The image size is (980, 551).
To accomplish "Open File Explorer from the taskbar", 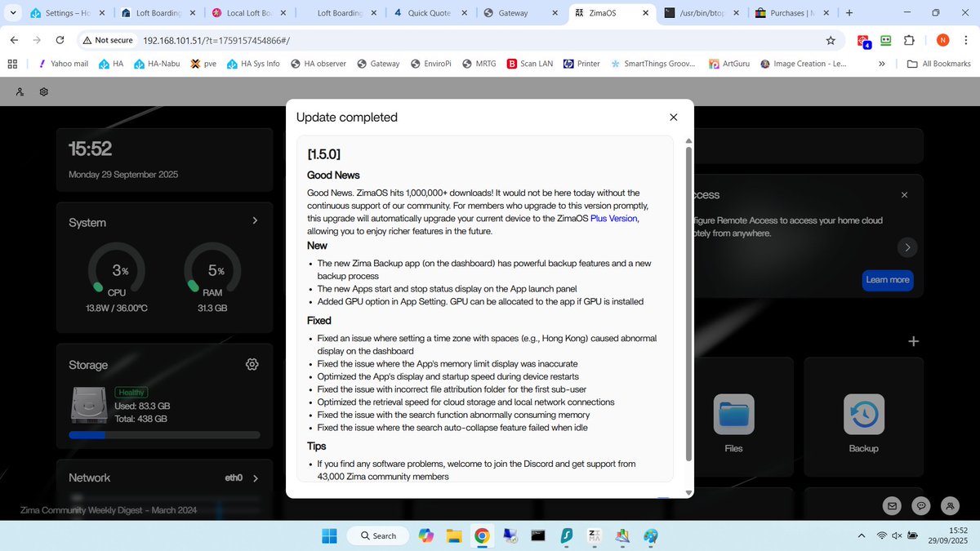I will click(453, 535).
